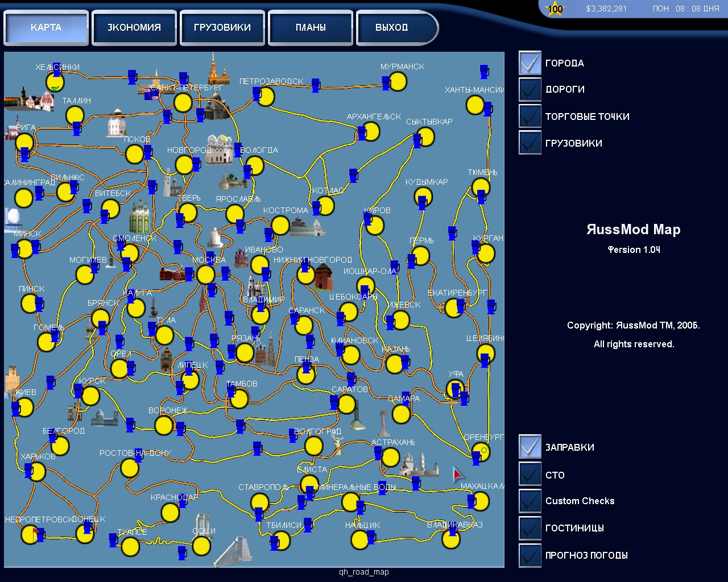Select the ПЕРМЬ city marker

(x=421, y=256)
